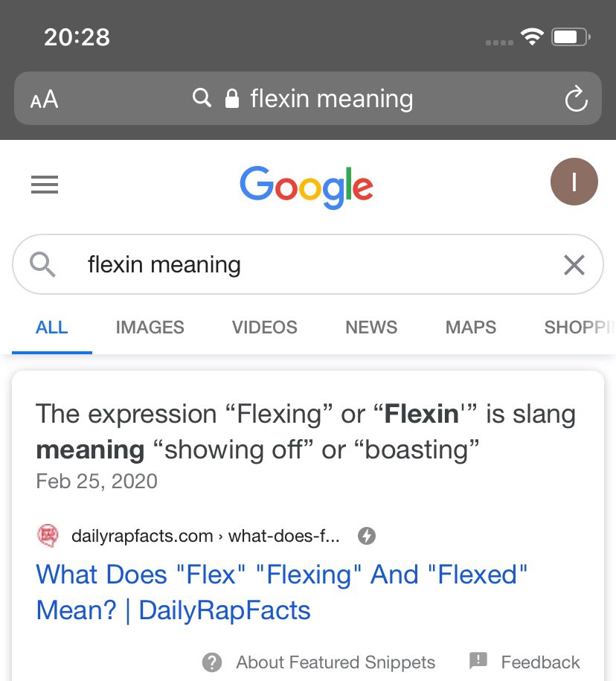Open the AA reader text size menu
This screenshot has width=616, height=681.
[x=44, y=99]
